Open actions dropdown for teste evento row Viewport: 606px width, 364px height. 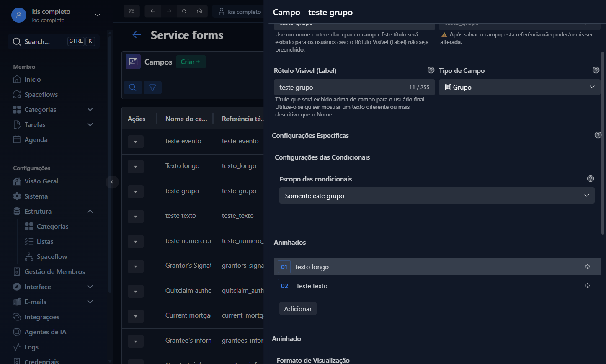tap(136, 142)
